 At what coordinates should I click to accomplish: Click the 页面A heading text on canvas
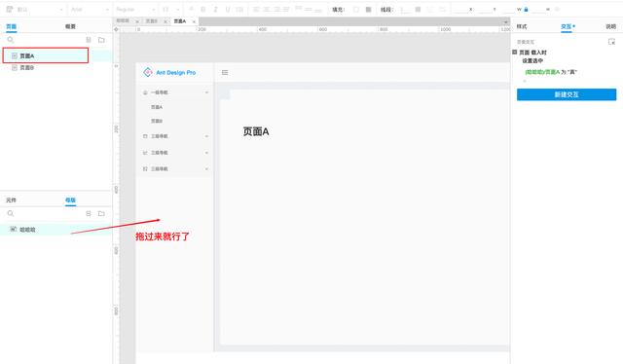click(x=256, y=131)
